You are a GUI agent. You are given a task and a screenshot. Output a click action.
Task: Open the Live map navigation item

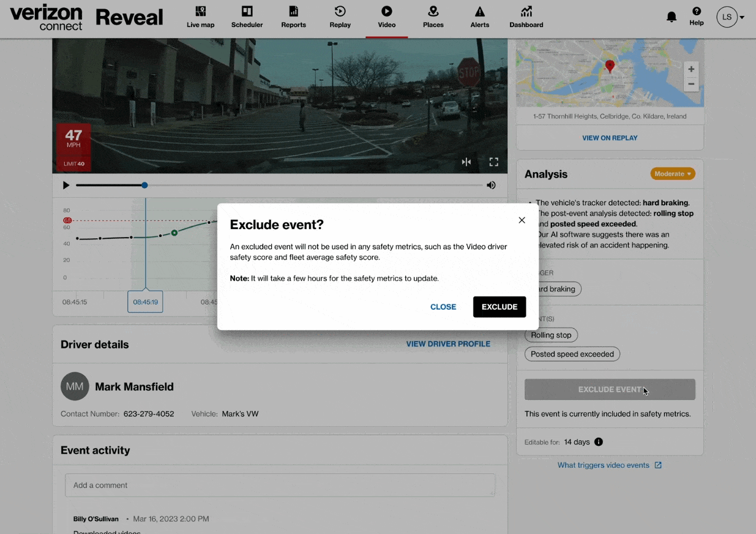point(201,17)
